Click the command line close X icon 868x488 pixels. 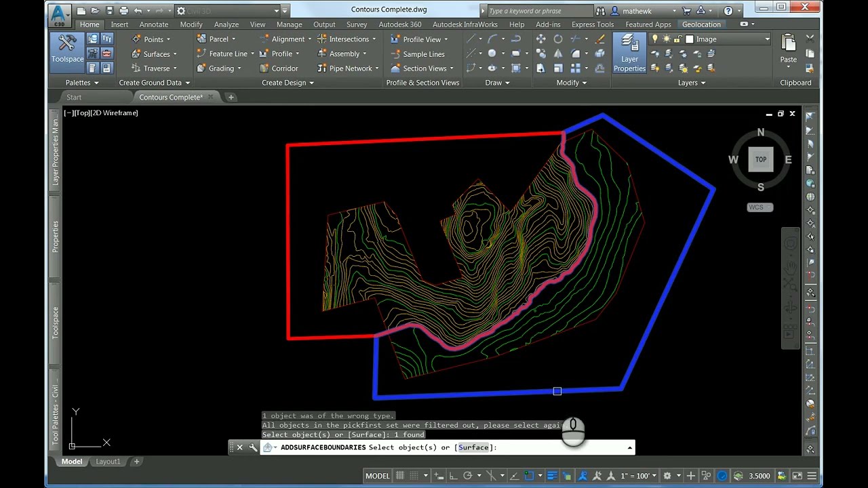point(239,447)
